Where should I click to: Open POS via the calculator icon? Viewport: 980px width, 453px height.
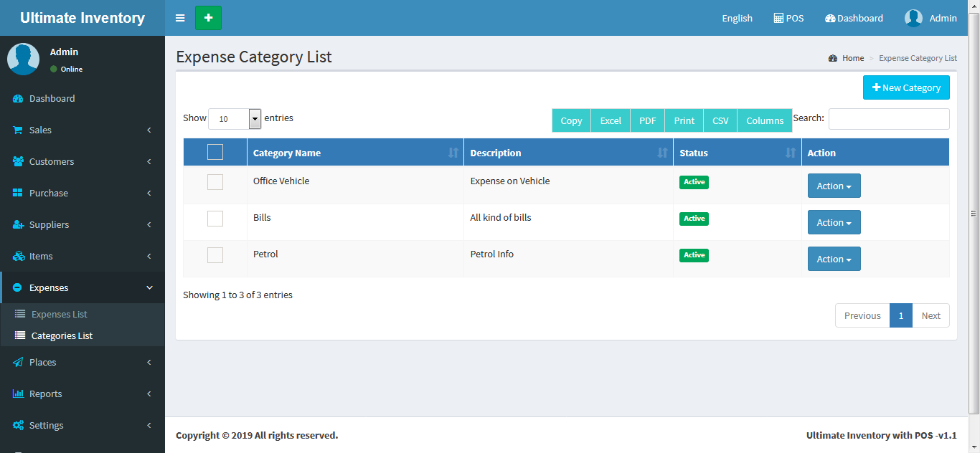coord(778,18)
